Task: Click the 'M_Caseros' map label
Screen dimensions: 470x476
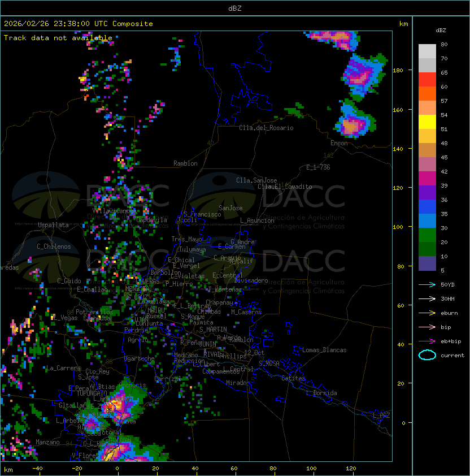Action: [x=246, y=312]
